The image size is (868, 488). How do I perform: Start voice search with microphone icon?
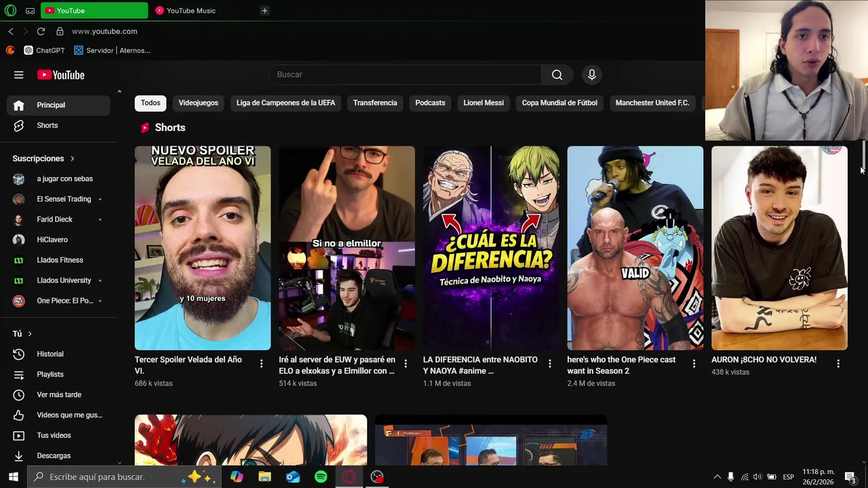[x=592, y=75]
